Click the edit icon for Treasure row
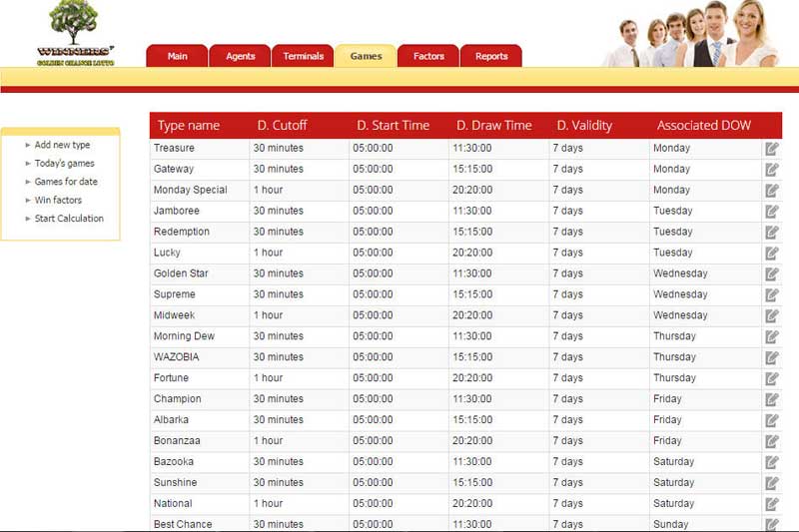Screen dimensions: 799x532 [x=771, y=149]
